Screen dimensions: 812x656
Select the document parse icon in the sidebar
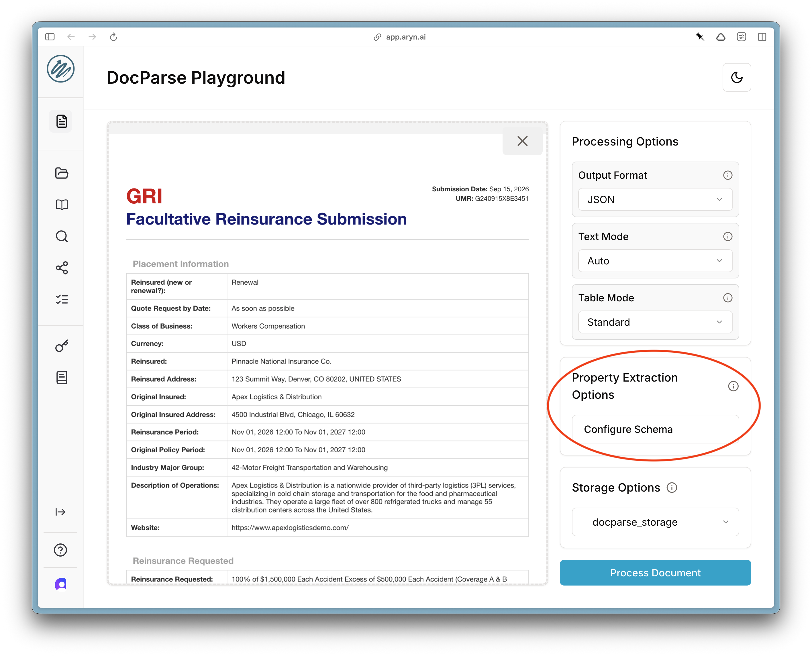pyautogui.click(x=61, y=121)
